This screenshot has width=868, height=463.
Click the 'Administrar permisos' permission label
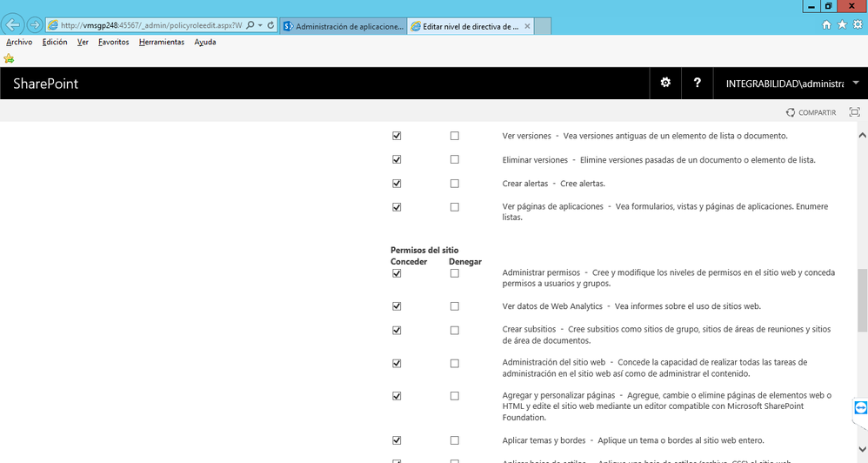pyautogui.click(x=541, y=272)
